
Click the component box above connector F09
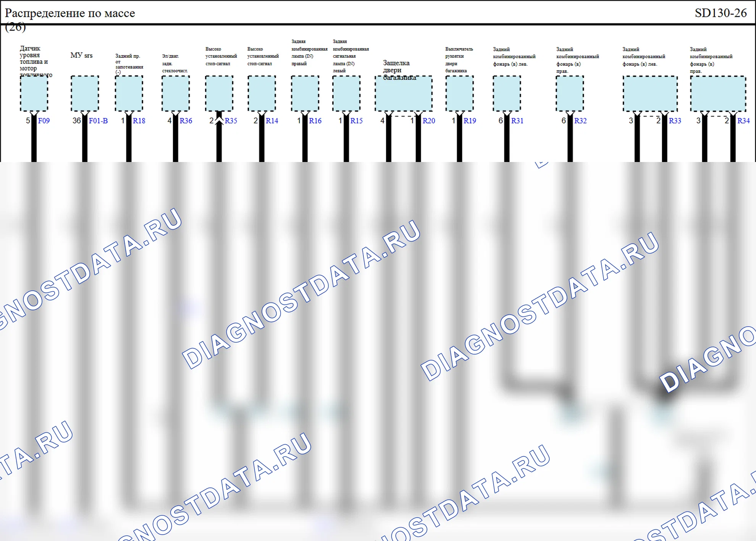[x=34, y=94]
